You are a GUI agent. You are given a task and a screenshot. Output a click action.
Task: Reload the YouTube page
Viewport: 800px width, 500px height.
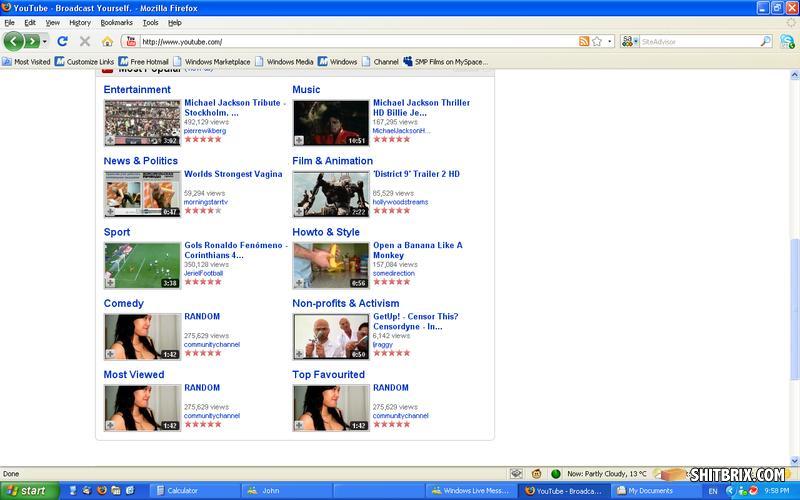click(x=62, y=41)
